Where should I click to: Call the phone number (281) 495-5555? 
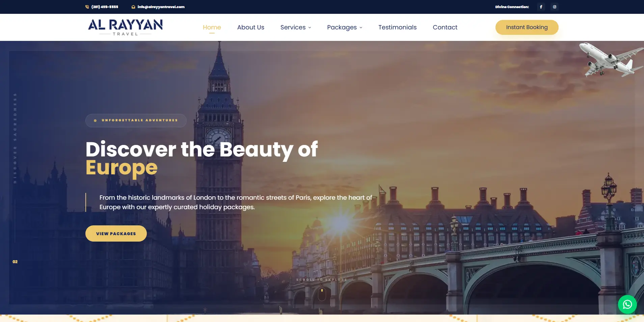(x=105, y=7)
